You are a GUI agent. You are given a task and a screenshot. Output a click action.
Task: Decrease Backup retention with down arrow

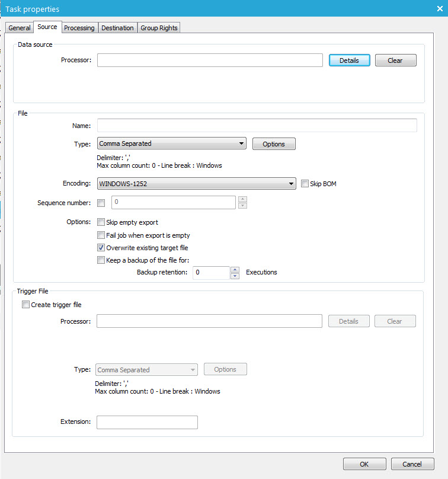pos(235,276)
